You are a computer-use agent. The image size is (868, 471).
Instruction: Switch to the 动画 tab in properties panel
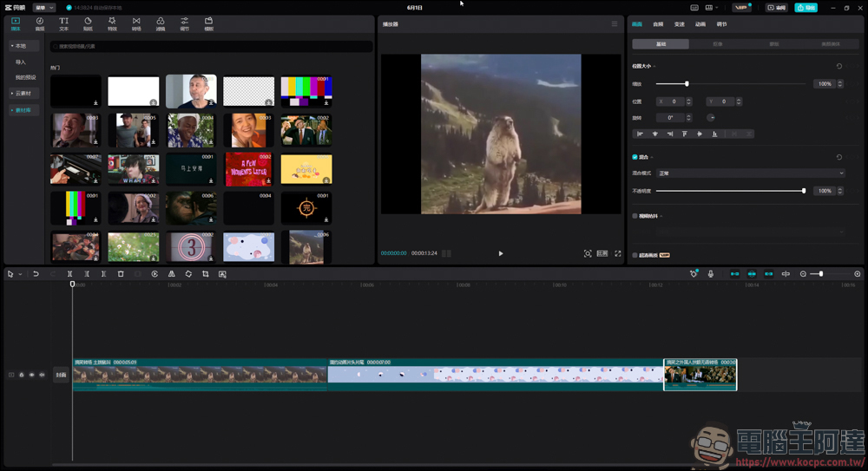click(x=700, y=24)
